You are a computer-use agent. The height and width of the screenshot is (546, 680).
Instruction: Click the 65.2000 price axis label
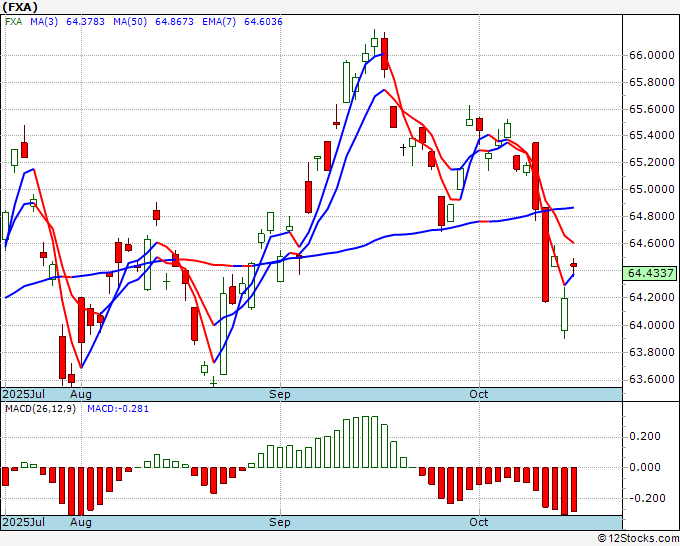pos(651,163)
